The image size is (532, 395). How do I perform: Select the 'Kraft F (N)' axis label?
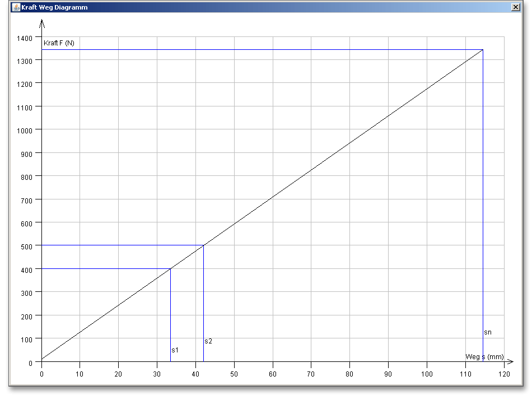[x=59, y=43]
